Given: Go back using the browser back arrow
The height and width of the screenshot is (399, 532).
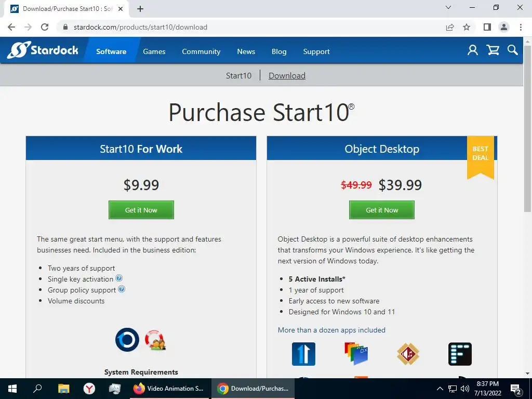Looking at the screenshot, I should (x=11, y=27).
